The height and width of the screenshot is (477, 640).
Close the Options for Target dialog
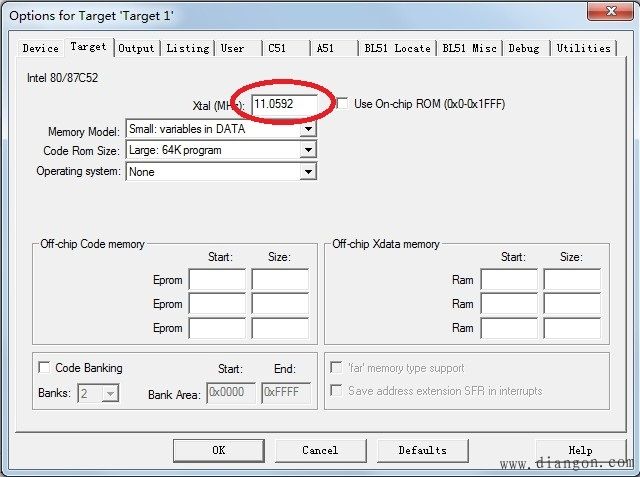pyautogui.click(x=611, y=11)
